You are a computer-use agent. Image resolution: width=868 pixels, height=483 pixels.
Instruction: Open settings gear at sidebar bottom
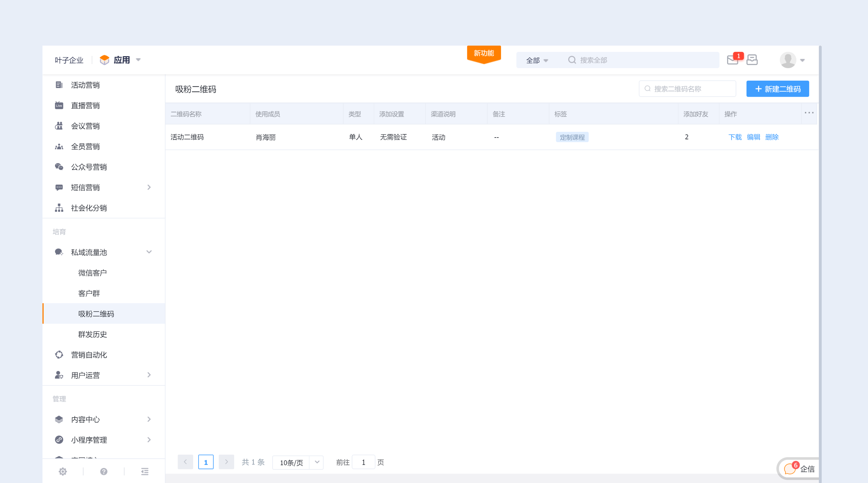click(63, 472)
